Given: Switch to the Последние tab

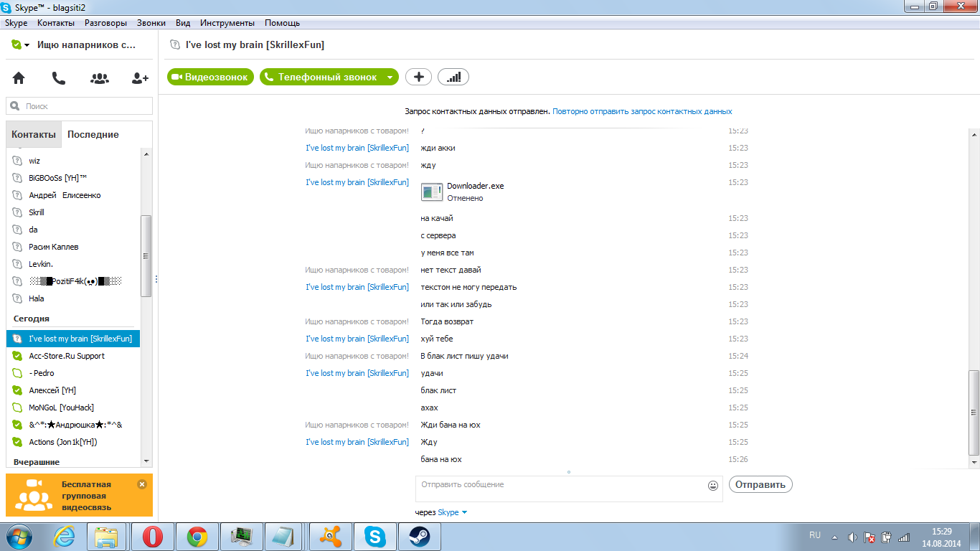Looking at the screenshot, I should (93, 134).
